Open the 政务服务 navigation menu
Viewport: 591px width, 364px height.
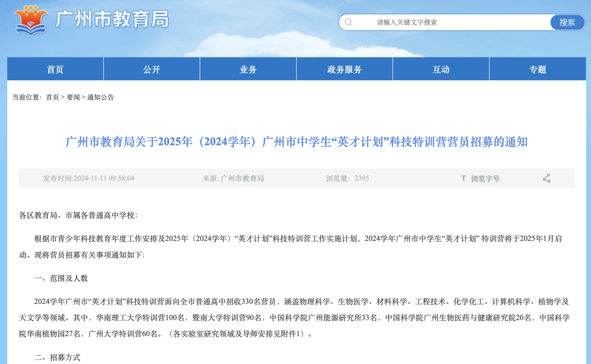click(x=344, y=69)
